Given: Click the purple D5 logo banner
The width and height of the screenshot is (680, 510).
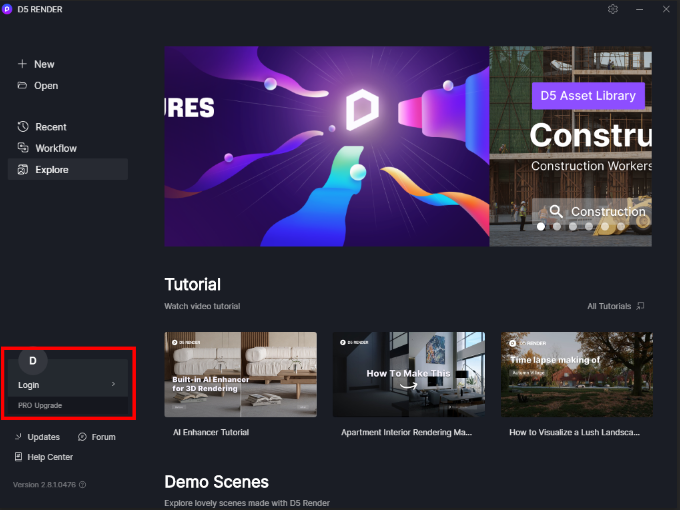Looking at the screenshot, I should (327, 146).
